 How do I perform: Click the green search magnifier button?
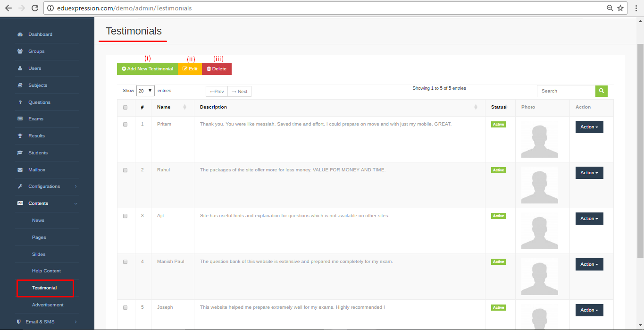point(602,91)
